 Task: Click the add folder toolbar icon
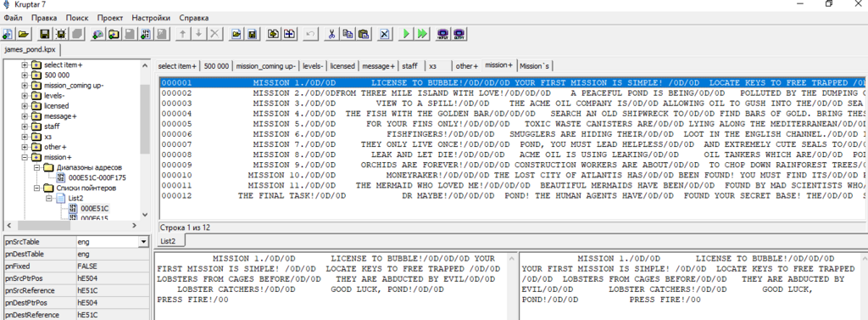click(x=114, y=34)
